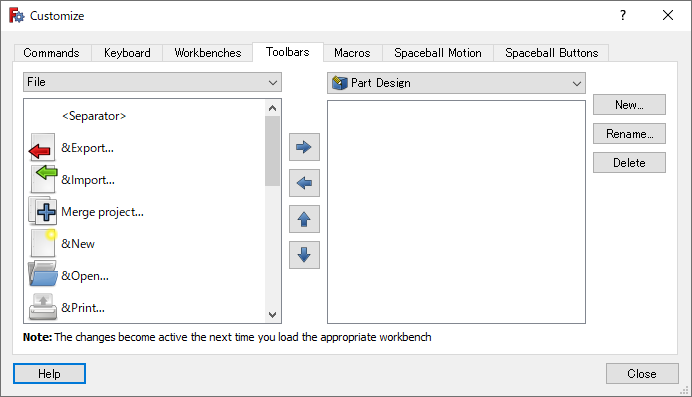Viewport: 692px width, 397px height.
Task: Select the &Open... command text
Action: (x=85, y=276)
